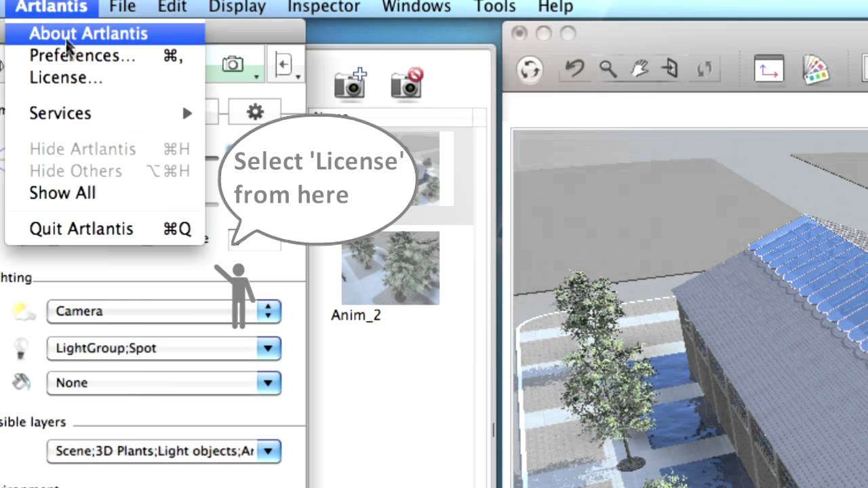Select the zoom magnifier tool
The image size is (868, 488).
click(608, 68)
